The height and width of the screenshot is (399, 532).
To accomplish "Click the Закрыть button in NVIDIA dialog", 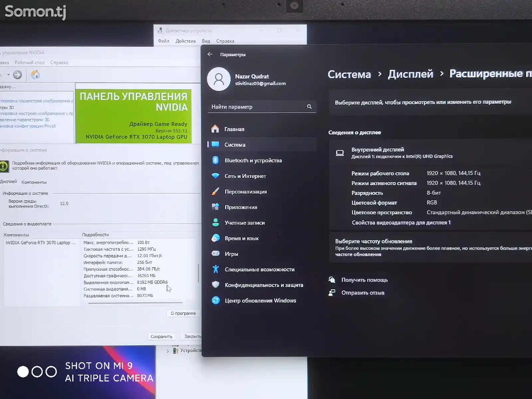I will pos(191,336).
